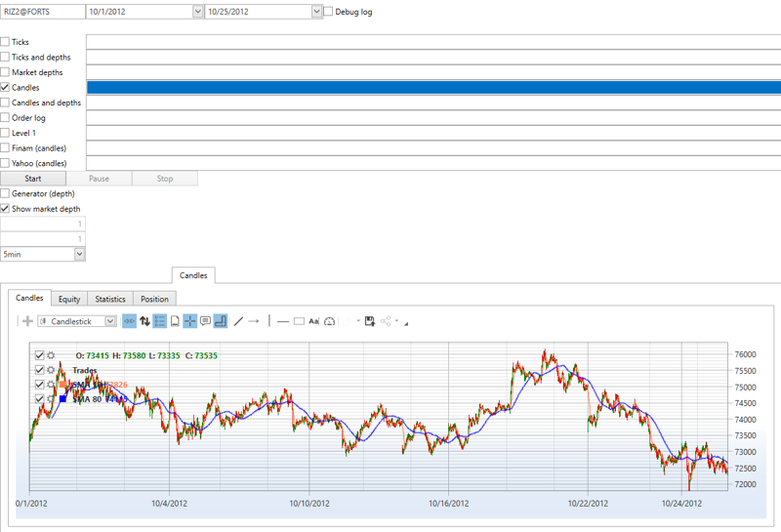The width and height of the screenshot is (781, 532).
Task: Open settings gear for Trades series
Action: (51, 370)
